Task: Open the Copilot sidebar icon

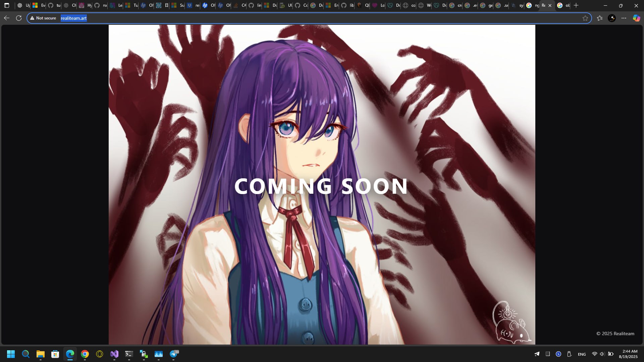Action: tap(636, 18)
